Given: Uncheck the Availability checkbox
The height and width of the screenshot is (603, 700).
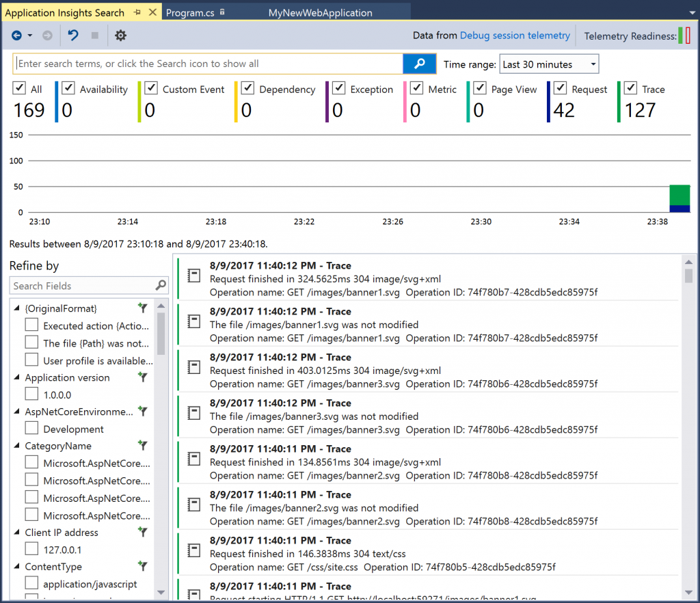Looking at the screenshot, I should [68, 88].
